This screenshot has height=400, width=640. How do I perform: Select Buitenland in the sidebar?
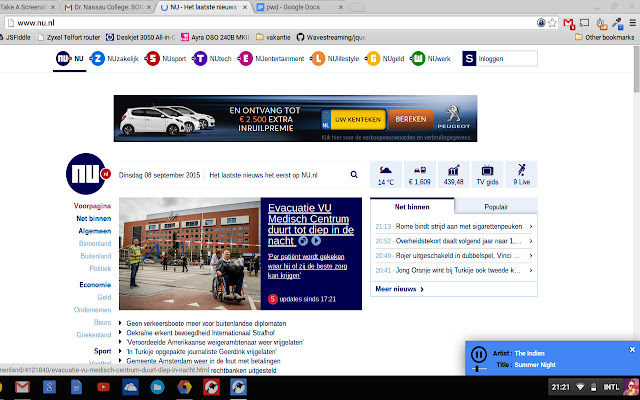pos(96,256)
